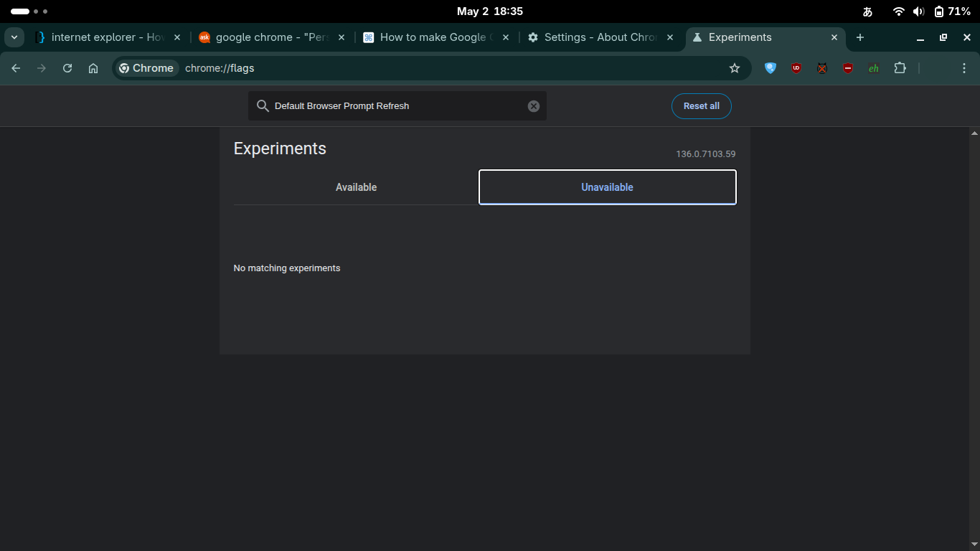980x551 pixels.
Task: Click the version number 136.0.7103.59
Action: [x=705, y=154]
